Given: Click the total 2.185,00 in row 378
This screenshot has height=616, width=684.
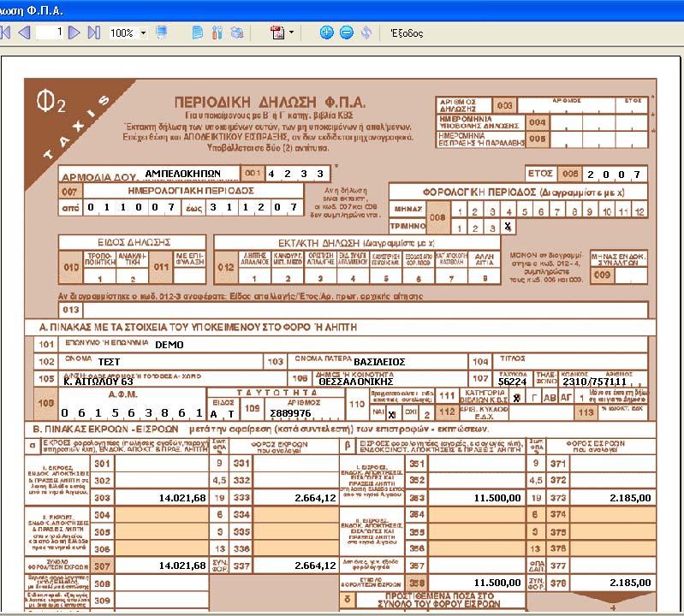Looking at the screenshot, I should click(x=630, y=583).
